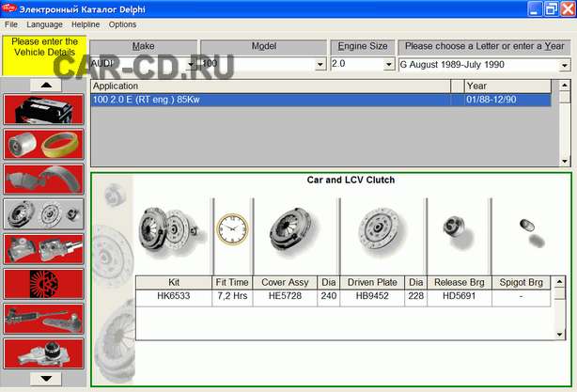Click down arrow of parts table scrollbar
This screenshot has width=577, height=392.
[x=560, y=335]
